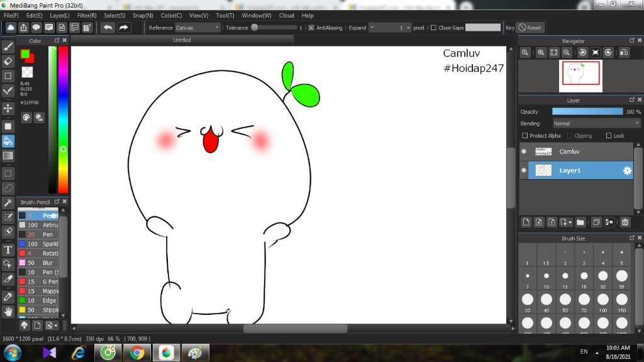The image size is (644, 362).
Task: Click the Undo arrow
Action: 108,28
